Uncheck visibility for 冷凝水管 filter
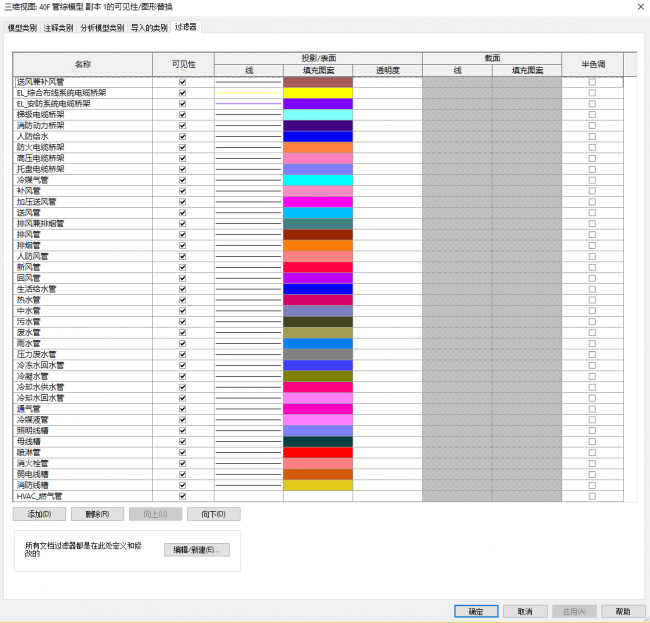The height and width of the screenshot is (623, 650). tap(182, 376)
